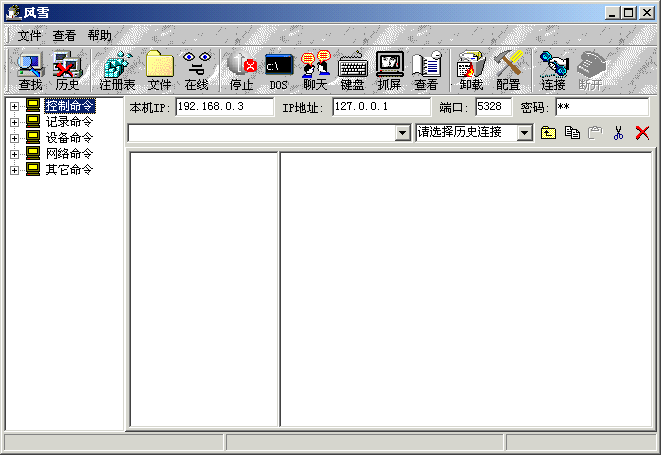Expand the 网络命令 tree node

pyautogui.click(x=15, y=154)
